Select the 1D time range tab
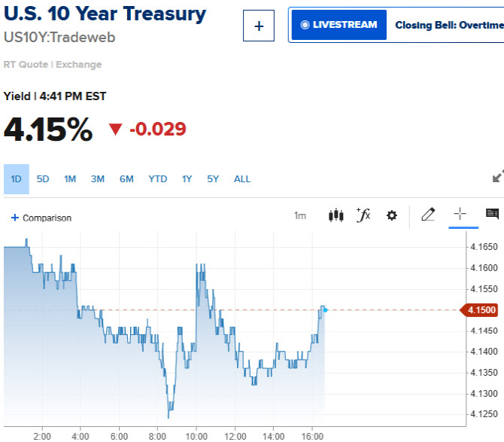This screenshot has height=442, width=504. point(16,179)
